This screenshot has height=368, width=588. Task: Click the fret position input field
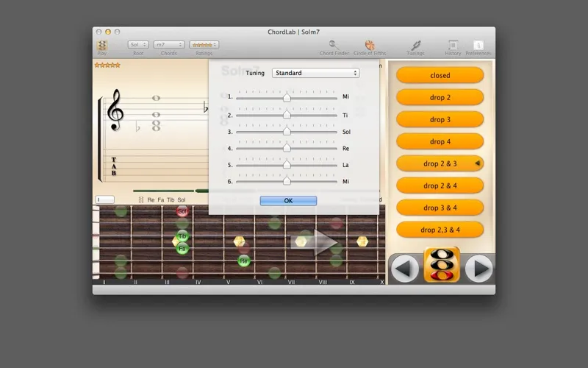pyautogui.click(x=104, y=199)
